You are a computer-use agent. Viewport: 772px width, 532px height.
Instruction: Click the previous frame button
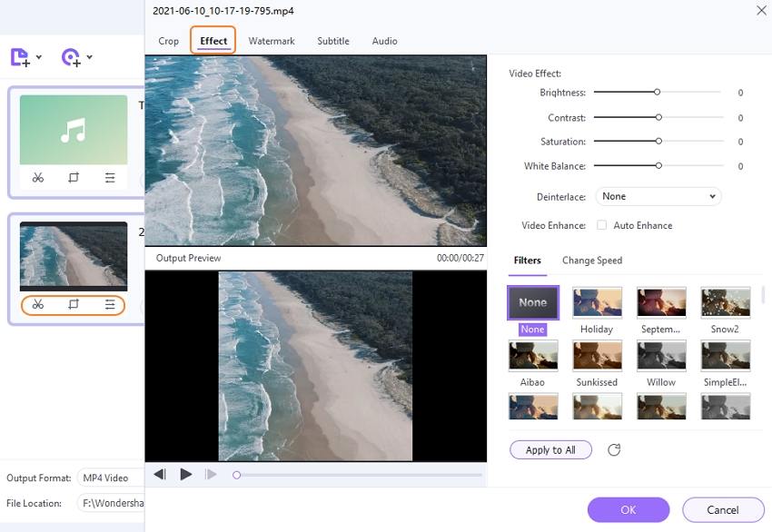pyautogui.click(x=160, y=475)
